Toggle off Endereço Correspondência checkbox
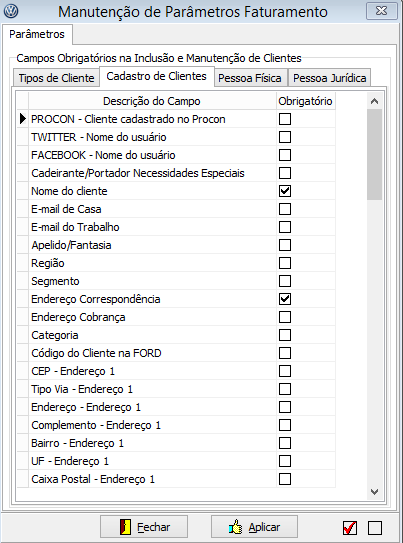 tap(285, 299)
